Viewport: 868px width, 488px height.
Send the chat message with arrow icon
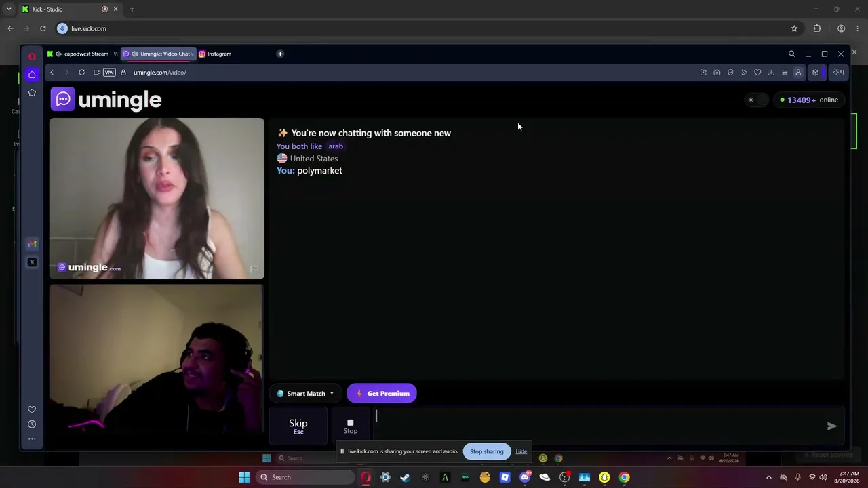point(832,426)
